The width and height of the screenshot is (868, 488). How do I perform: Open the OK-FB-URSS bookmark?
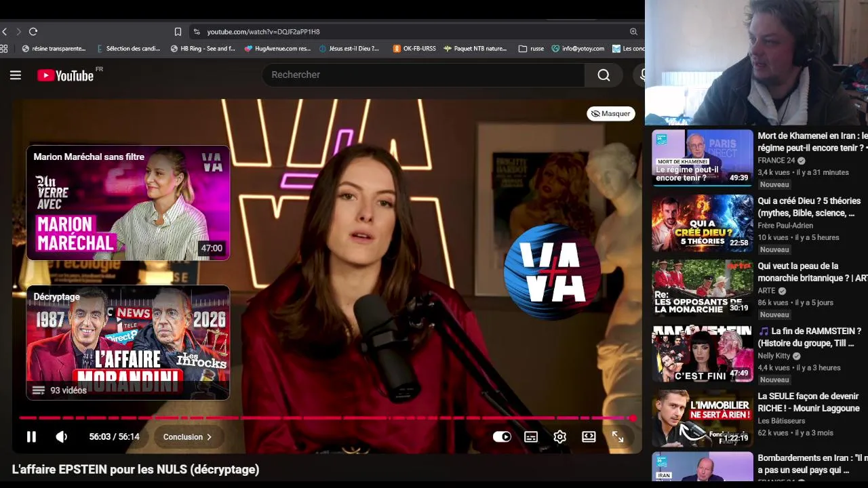(x=414, y=49)
